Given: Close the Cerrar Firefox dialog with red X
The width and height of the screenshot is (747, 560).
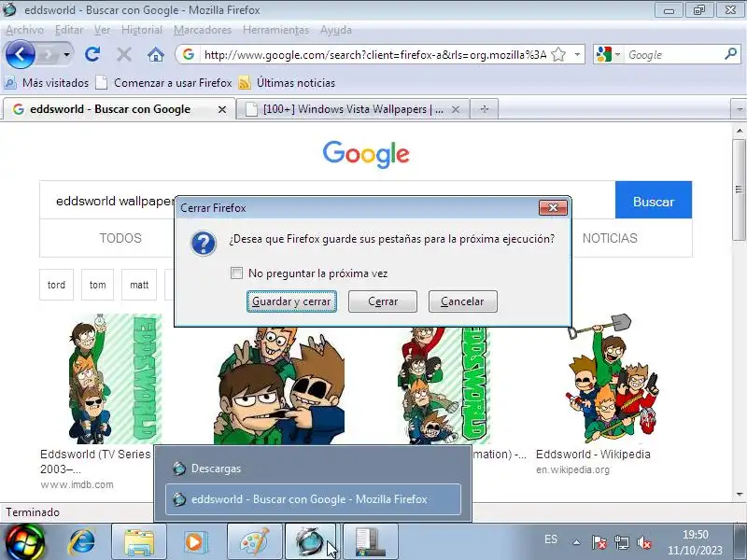Looking at the screenshot, I should [x=553, y=207].
